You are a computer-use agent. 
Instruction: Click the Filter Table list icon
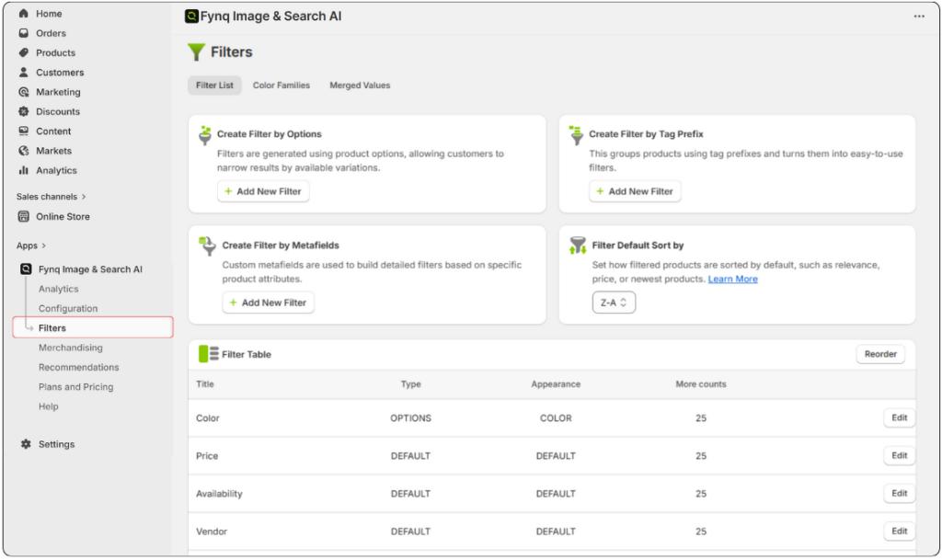click(209, 354)
